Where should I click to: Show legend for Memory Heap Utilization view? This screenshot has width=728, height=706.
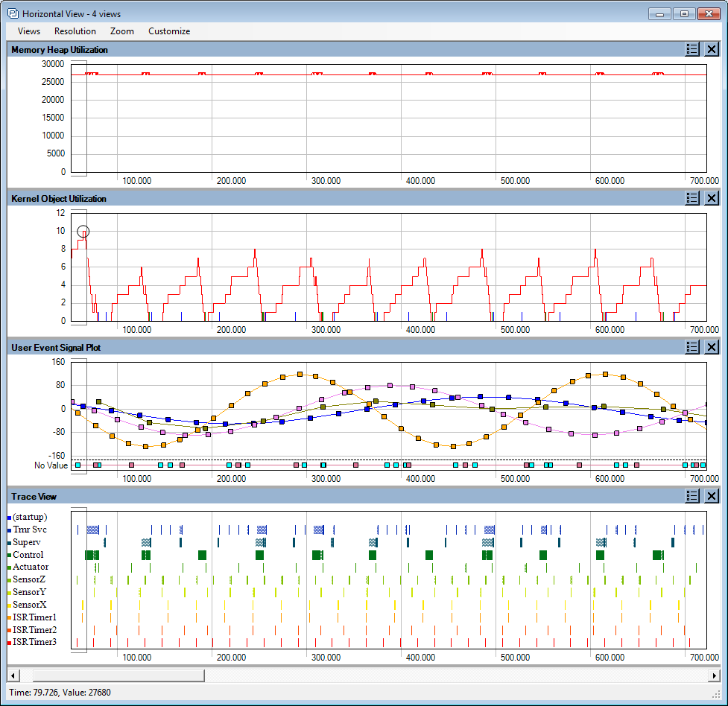pos(691,49)
